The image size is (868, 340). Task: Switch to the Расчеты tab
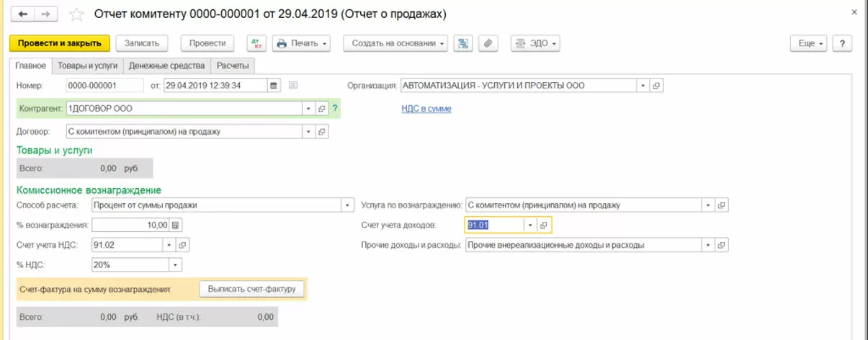click(x=232, y=66)
